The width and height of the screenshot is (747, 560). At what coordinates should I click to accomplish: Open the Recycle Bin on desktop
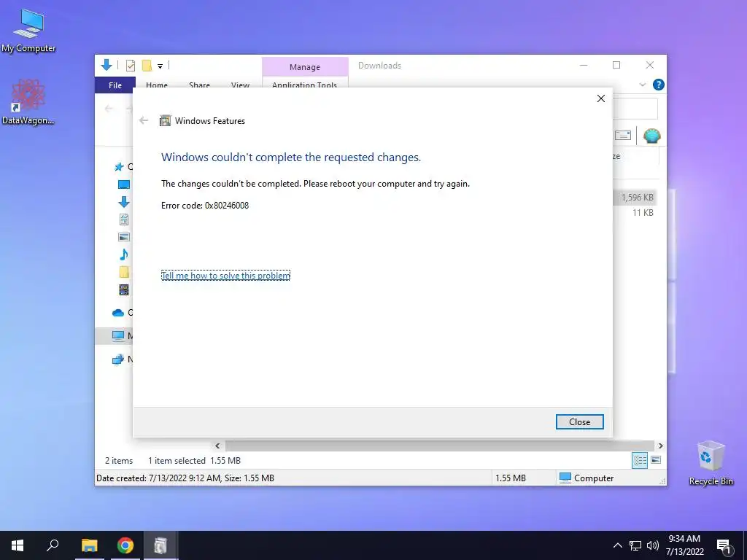point(711,463)
